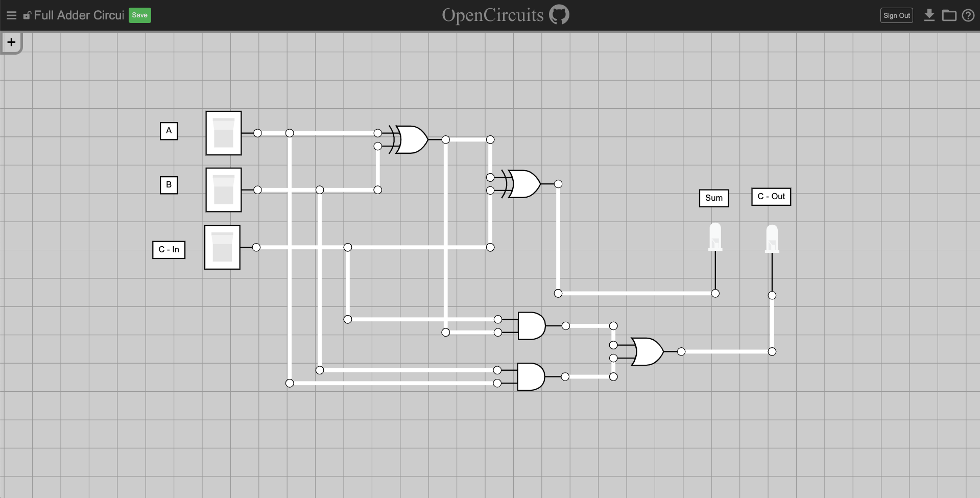Toggle the input switch B
Viewport: 980px width, 498px height.
pyautogui.click(x=224, y=190)
